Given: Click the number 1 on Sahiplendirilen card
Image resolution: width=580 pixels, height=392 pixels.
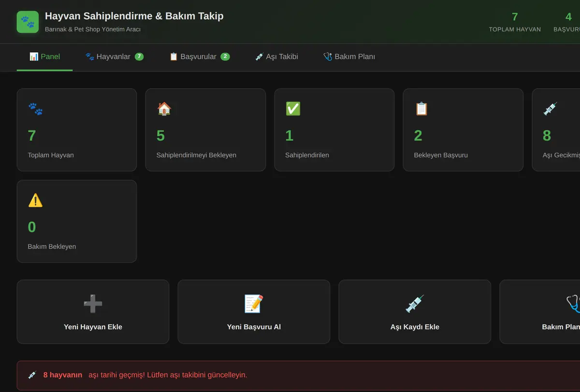Looking at the screenshot, I should [289, 136].
